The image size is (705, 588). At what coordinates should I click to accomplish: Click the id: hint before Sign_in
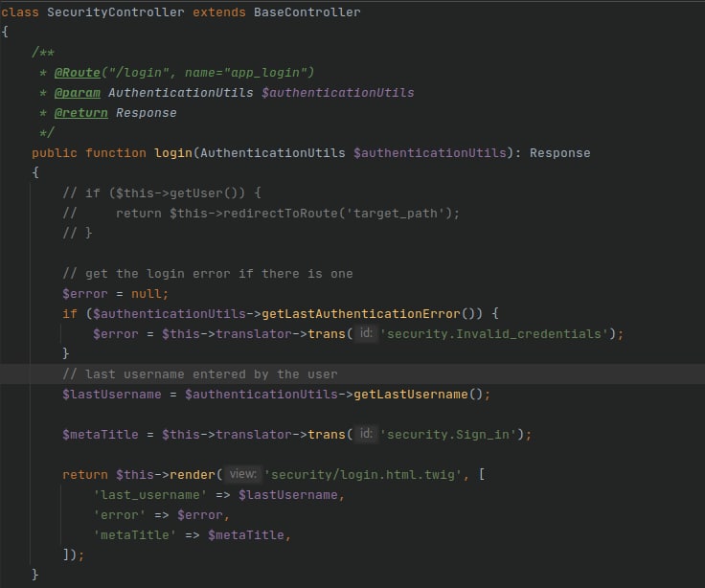(366, 434)
